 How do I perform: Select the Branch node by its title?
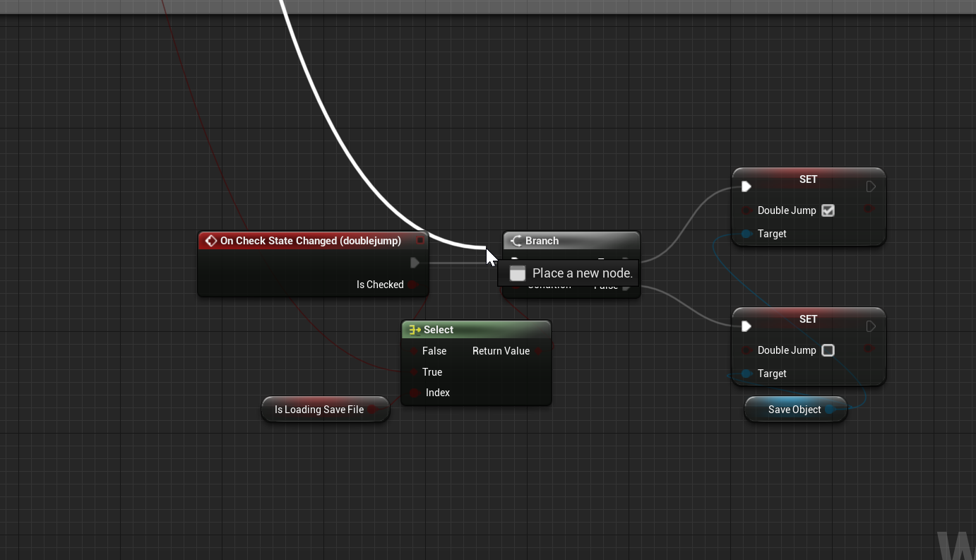point(542,241)
